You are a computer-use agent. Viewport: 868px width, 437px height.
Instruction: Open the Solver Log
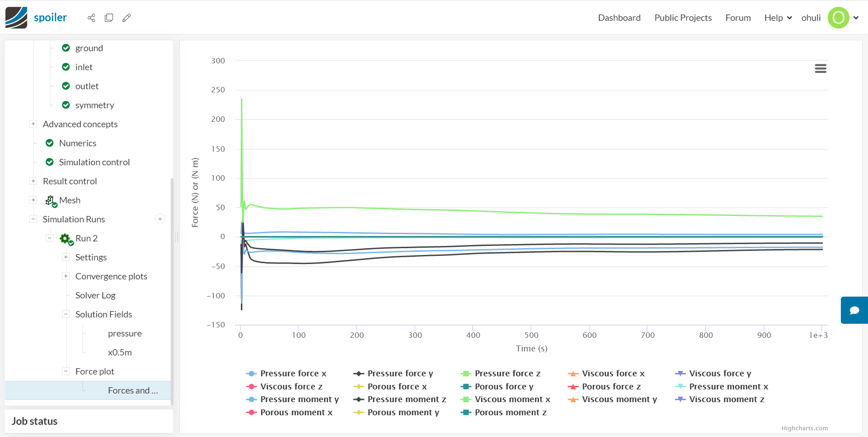pyautogui.click(x=96, y=295)
